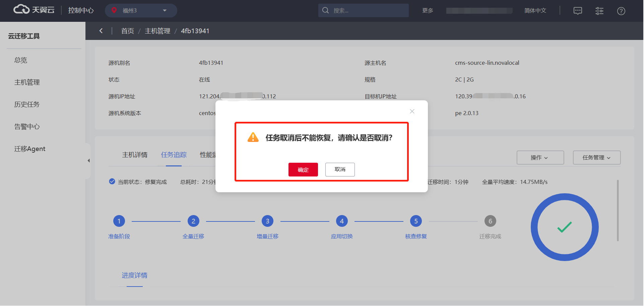This screenshot has height=306, width=644.
Task: Click the help question mark icon
Action: [621, 11]
